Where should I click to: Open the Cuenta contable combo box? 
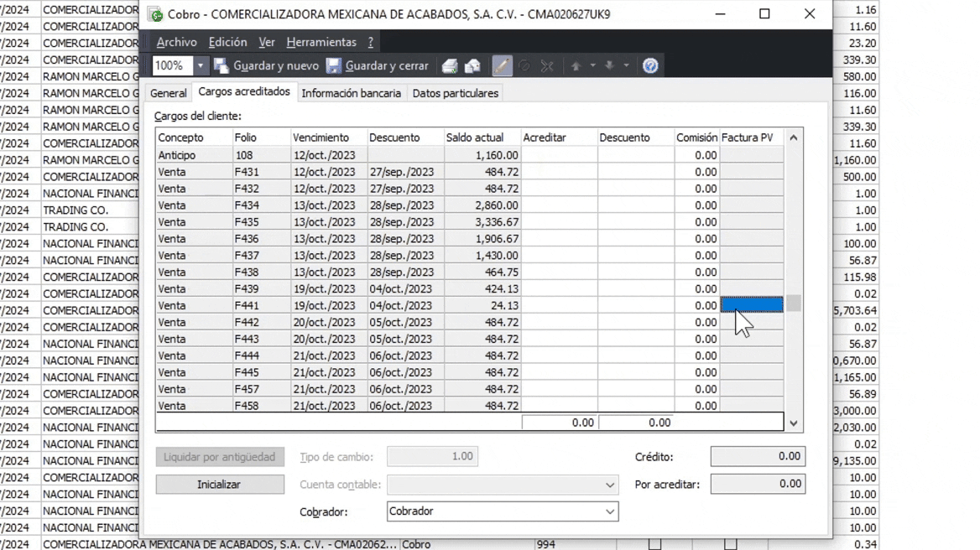[x=503, y=485]
